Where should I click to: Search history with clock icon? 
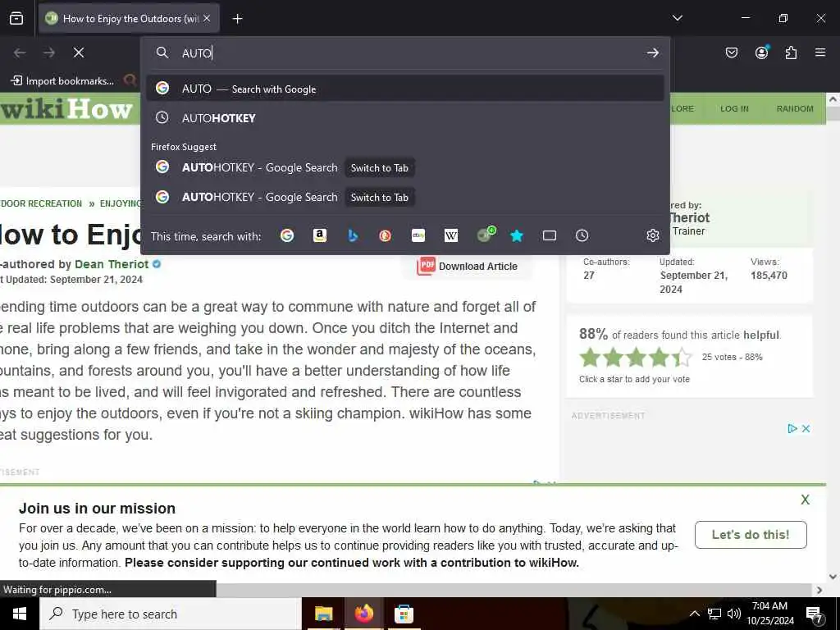tap(582, 235)
